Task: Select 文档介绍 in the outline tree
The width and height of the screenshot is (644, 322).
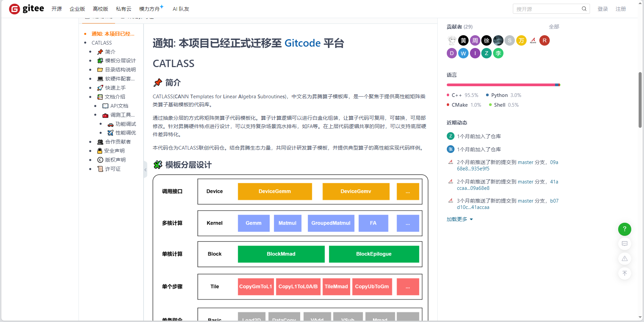Action: 116,97
